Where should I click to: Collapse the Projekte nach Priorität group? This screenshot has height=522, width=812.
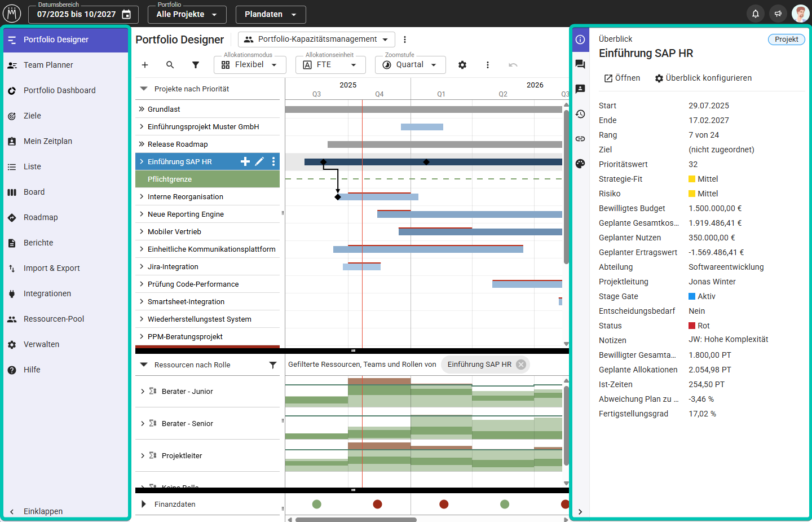tap(144, 89)
